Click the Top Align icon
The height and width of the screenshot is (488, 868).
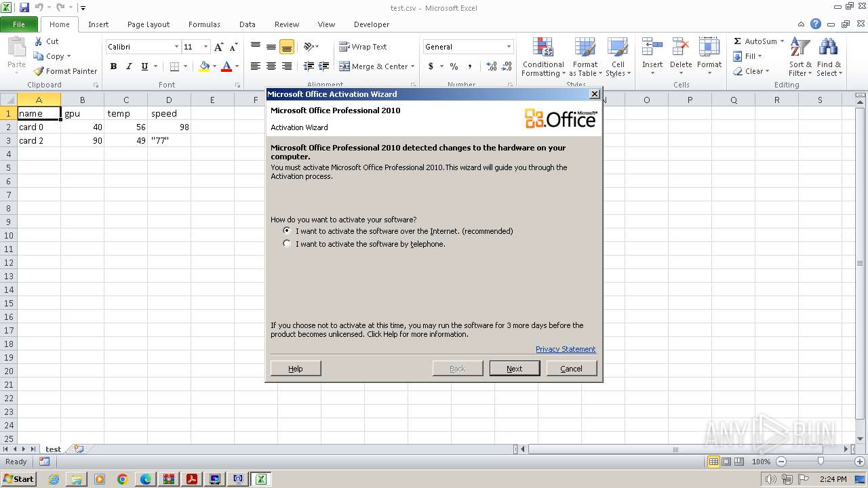256,47
